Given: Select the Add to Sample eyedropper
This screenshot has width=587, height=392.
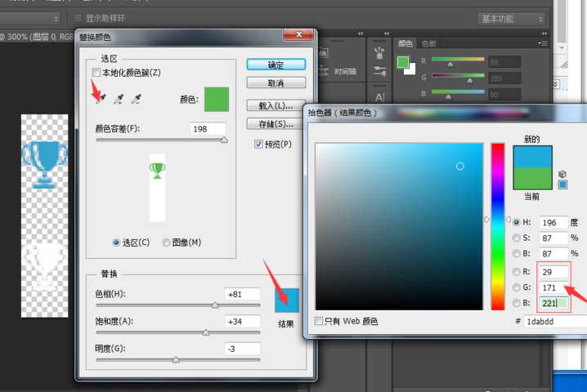Looking at the screenshot, I should pyautogui.click(x=119, y=99).
